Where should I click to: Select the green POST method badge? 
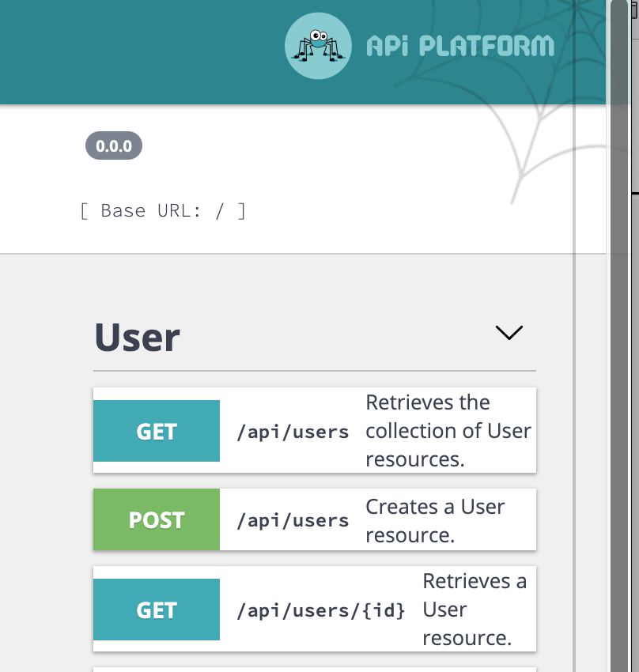tap(156, 519)
